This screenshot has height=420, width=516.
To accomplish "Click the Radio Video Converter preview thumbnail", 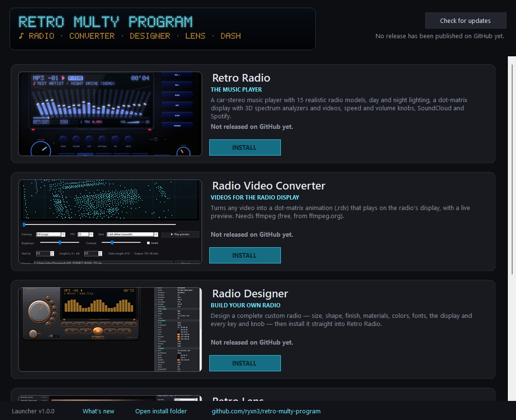I will (110, 221).
